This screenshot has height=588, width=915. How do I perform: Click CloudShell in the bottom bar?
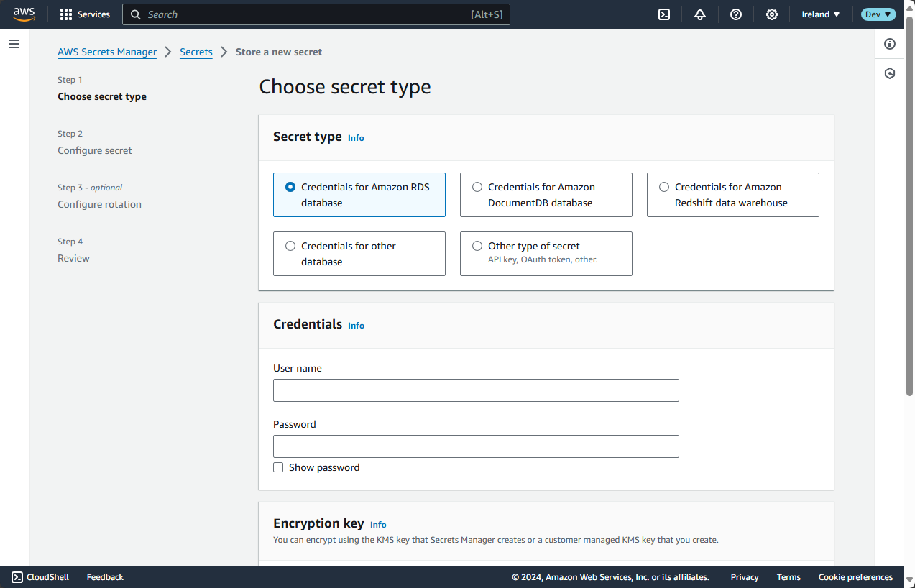pos(40,577)
